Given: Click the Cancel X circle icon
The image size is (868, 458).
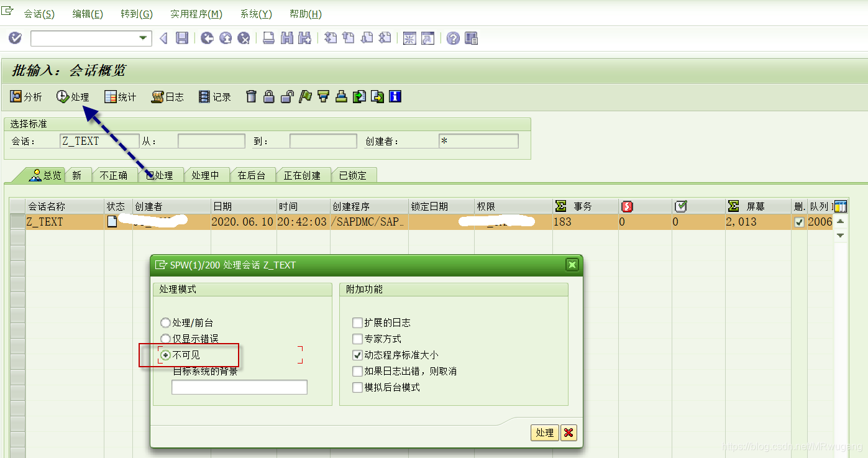Looking at the screenshot, I should click(x=244, y=39).
